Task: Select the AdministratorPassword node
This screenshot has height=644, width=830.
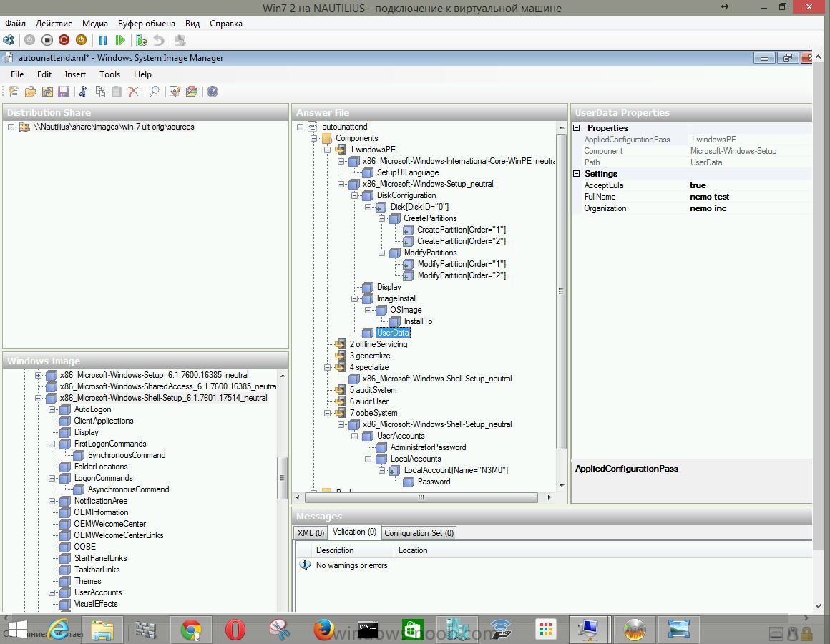Action: [x=428, y=447]
